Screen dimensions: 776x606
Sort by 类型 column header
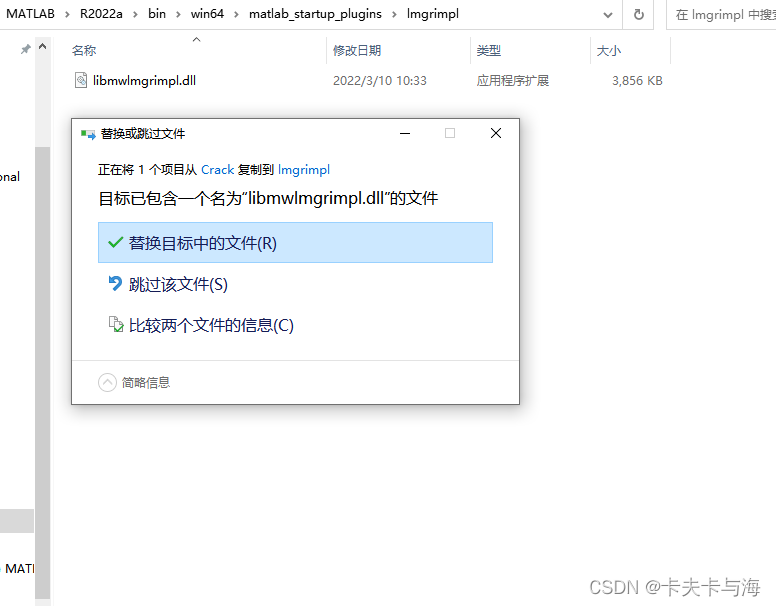[x=488, y=50]
